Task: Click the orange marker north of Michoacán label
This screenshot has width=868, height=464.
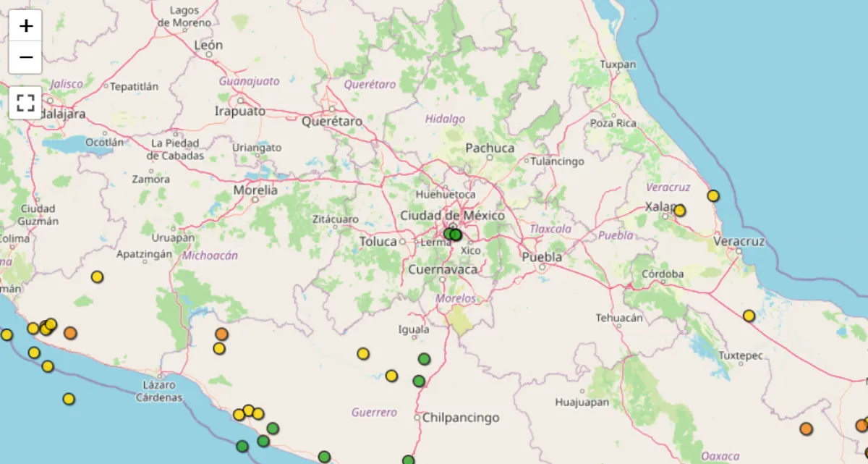Action: click(x=221, y=334)
